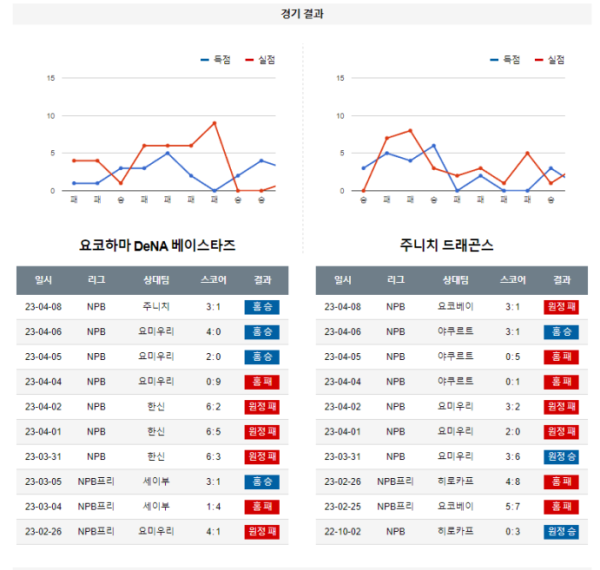Select the 세이부 opponent on the 23-03-05 row
The height and width of the screenshot is (570, 600).
tap(156, 481)
